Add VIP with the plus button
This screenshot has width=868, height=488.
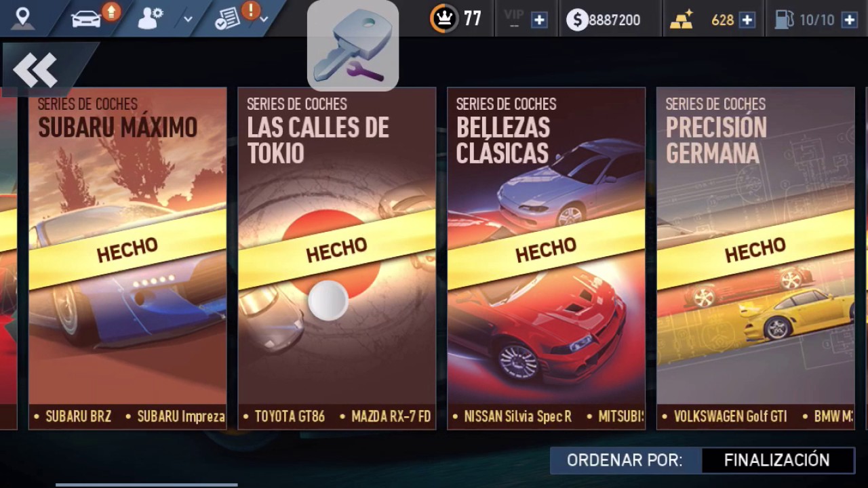[x=539, y=20]
